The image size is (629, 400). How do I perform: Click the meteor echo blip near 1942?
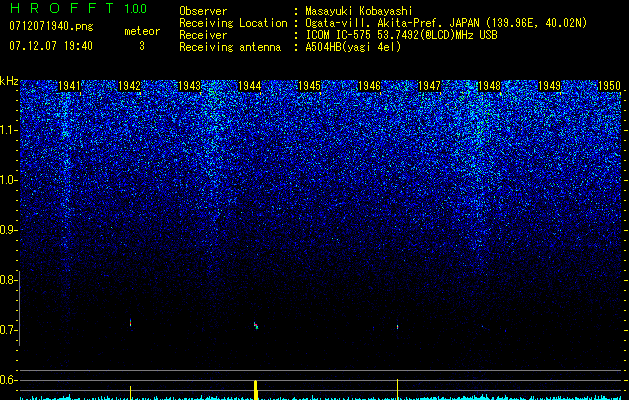(x=130, y=323)
